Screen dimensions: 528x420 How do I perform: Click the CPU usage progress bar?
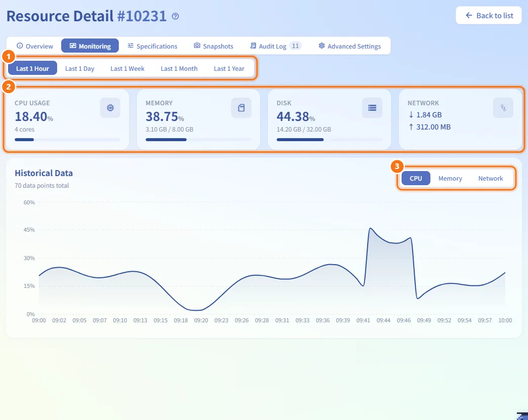tap(67, 140)
